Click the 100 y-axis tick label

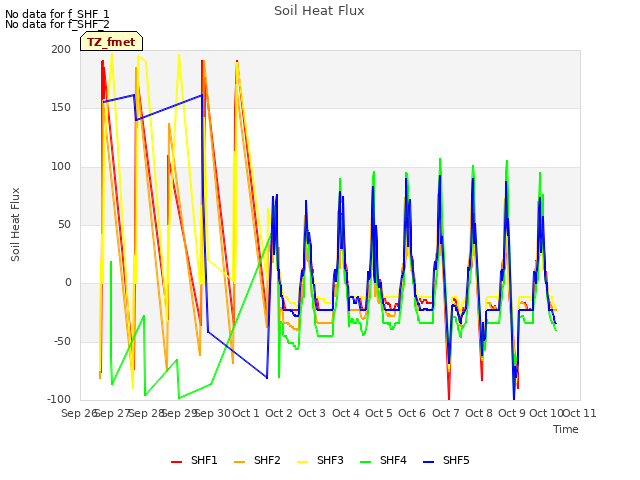click(61, 167)
